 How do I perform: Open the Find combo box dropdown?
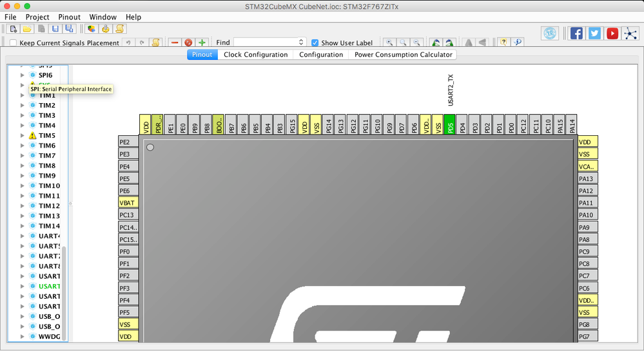coord(301,43)
